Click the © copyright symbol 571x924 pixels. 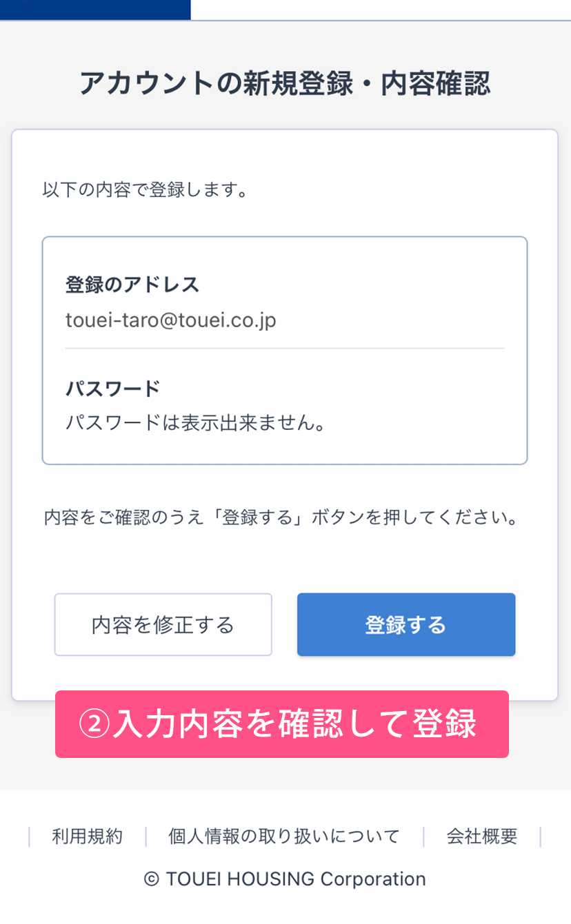click(x=152, y=879)
